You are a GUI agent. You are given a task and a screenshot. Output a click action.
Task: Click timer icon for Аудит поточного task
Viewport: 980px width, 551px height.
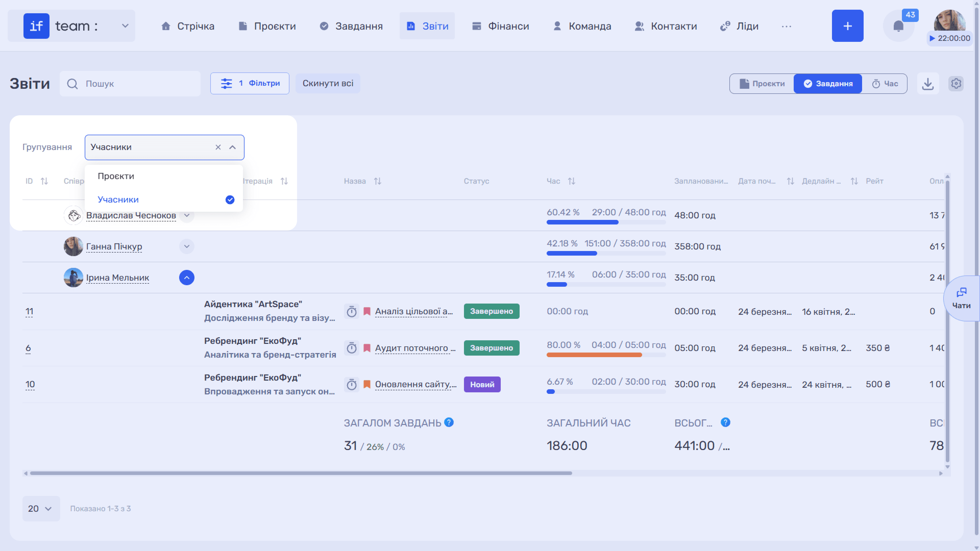click(351, 348)
